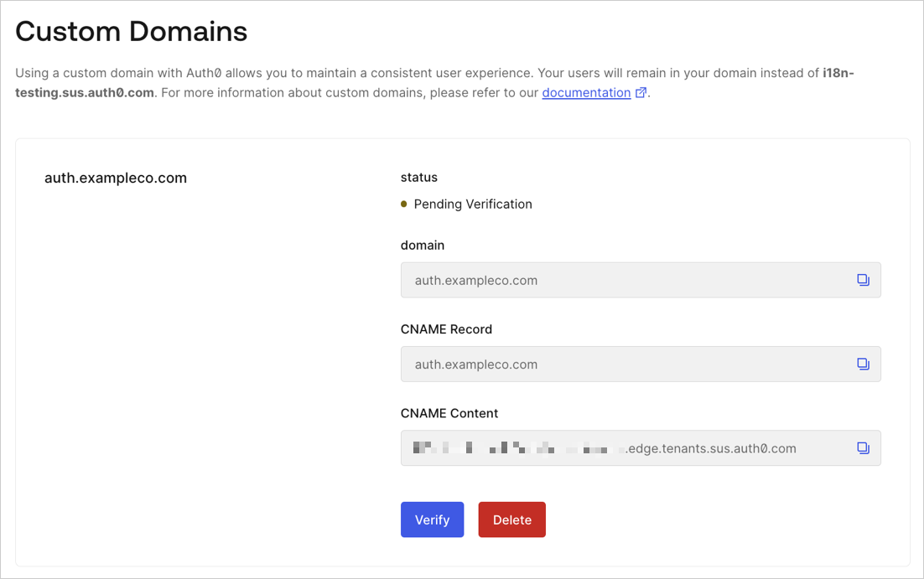Select the domain field label
This screenshot has width=924, height=579.
[422, 245]
